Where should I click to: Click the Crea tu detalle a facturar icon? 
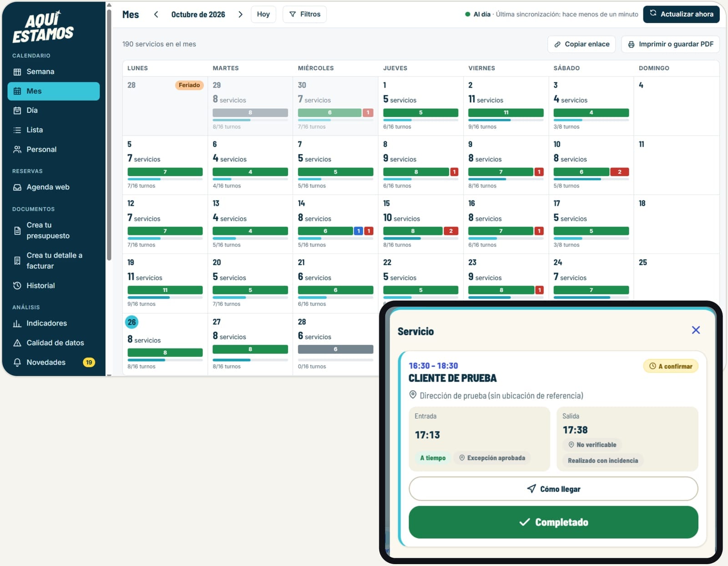coord(17,260)
